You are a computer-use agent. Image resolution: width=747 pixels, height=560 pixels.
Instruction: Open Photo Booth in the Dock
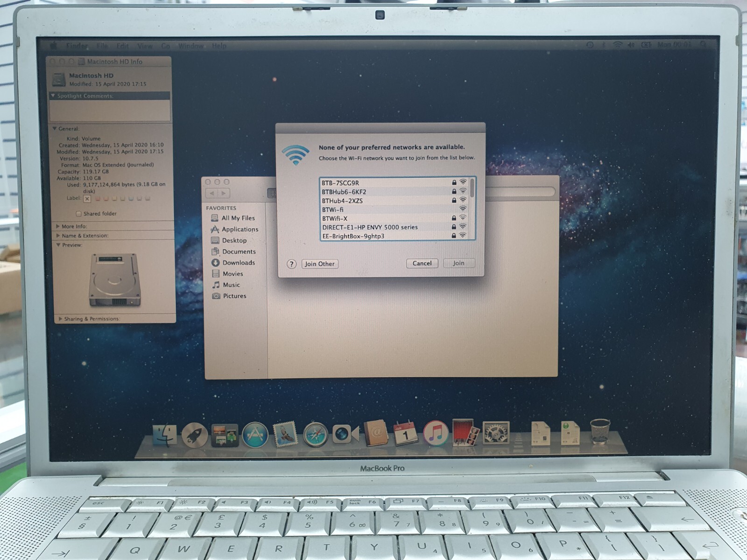tap(465, 433)
